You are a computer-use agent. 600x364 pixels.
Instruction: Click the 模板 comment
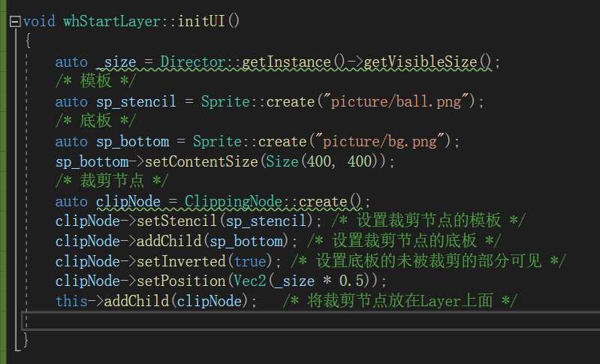(95, 81)
